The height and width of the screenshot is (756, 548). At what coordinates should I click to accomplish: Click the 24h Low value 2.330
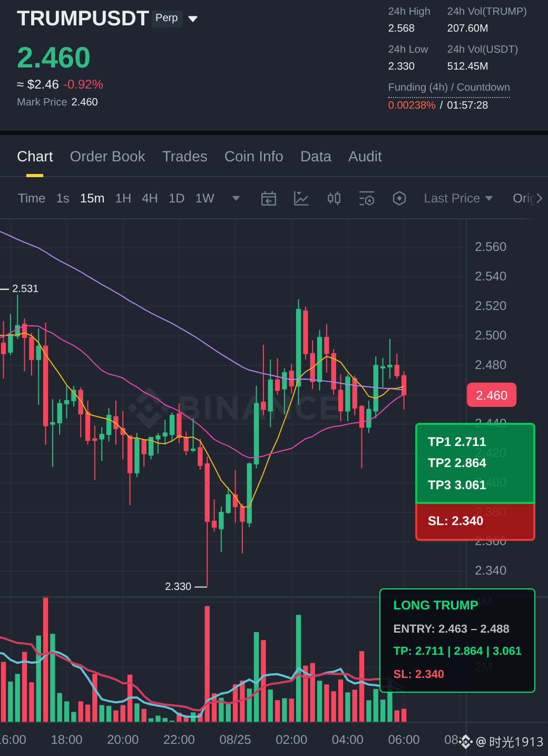402,66
